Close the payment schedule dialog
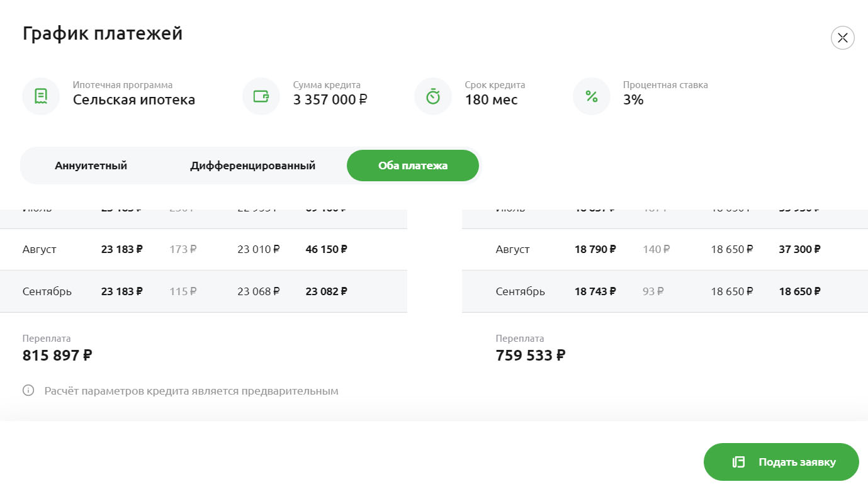The image size is (868, 489). pos(843,38)
